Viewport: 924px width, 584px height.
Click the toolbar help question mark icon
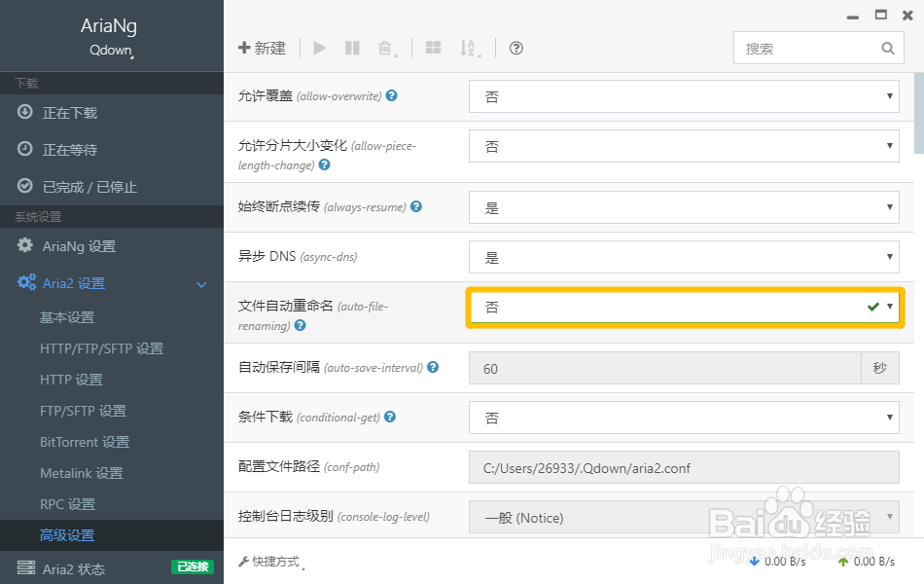pyautogui.click(x=516, y=48)
